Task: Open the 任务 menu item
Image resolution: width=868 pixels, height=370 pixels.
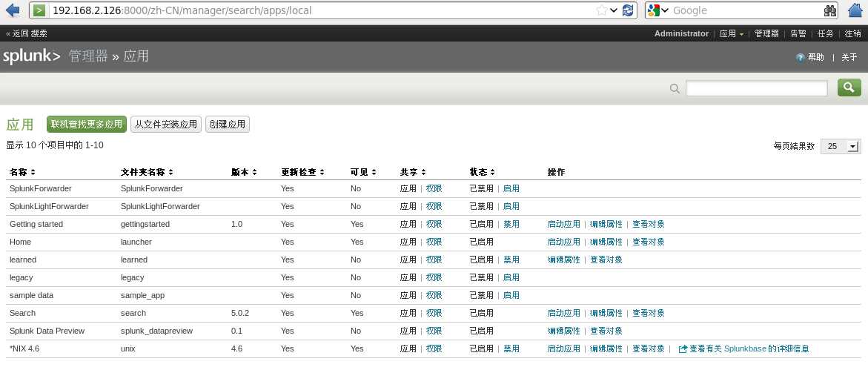Action: (825, 34)
